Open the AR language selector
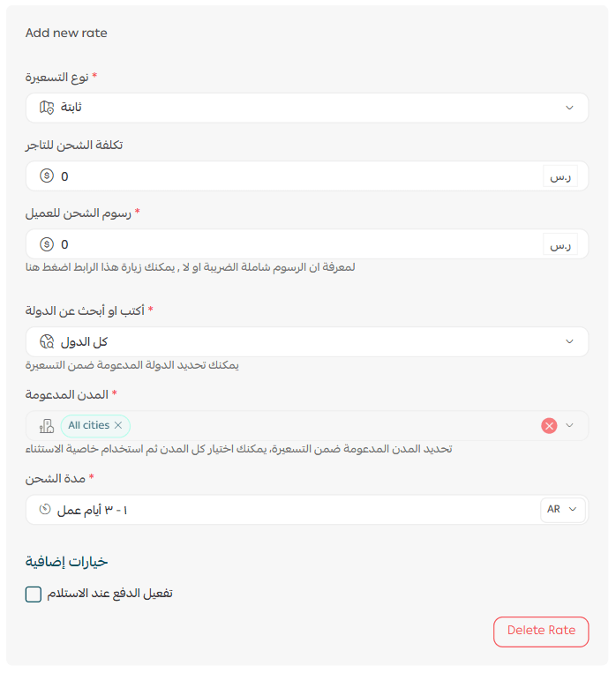The height and width of the screenshot is (673, 616). pyautogui.click(x=562, y=510)
